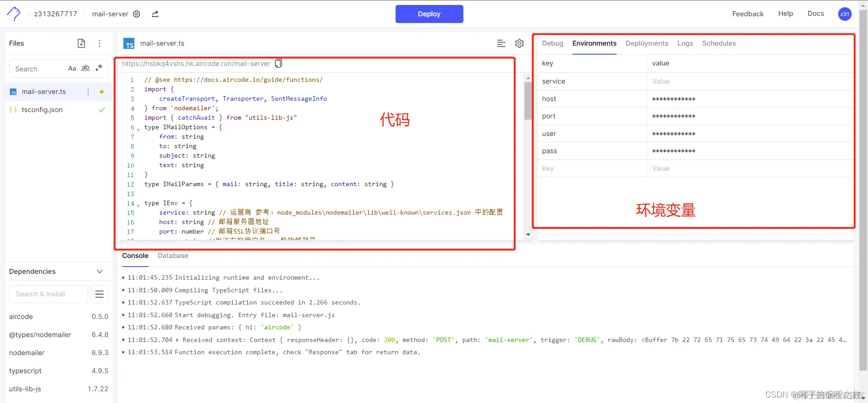Image resolution: width=868 pixels, height=403 pixels.
Task: Open the z31 user avatar
Action: (844, 14)
